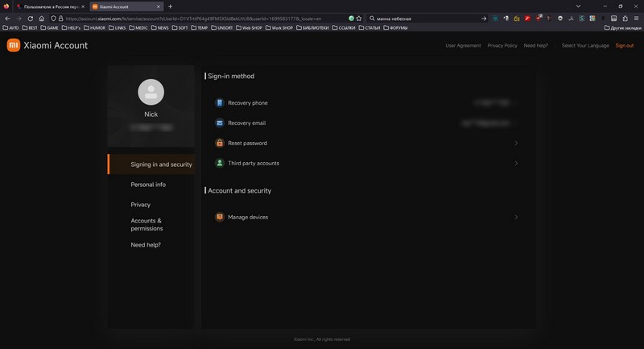Open Third party accounts option
Screen dimensions: 644x349
pos(365,163)
